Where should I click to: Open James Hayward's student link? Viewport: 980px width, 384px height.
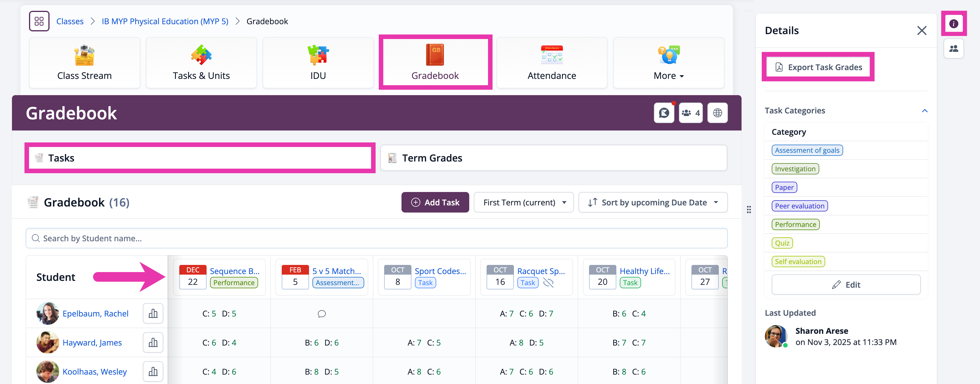click(92, 342)
